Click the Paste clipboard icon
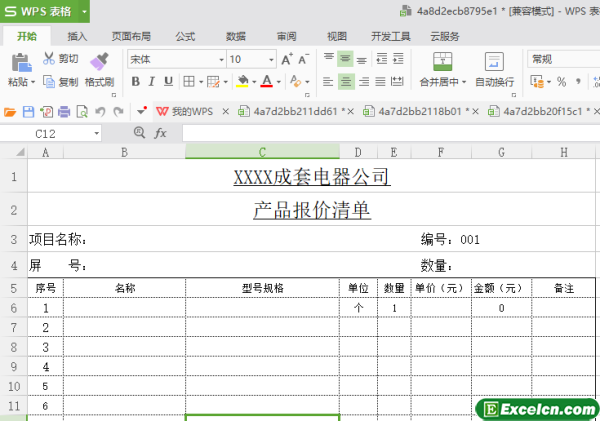The width and height of the screenshot is (600, 421). (20, 62)
